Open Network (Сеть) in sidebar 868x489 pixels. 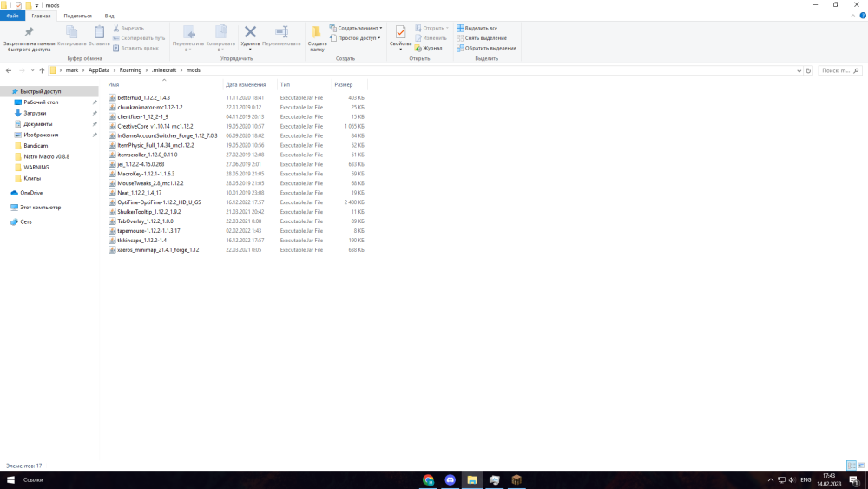click(25, 221)
